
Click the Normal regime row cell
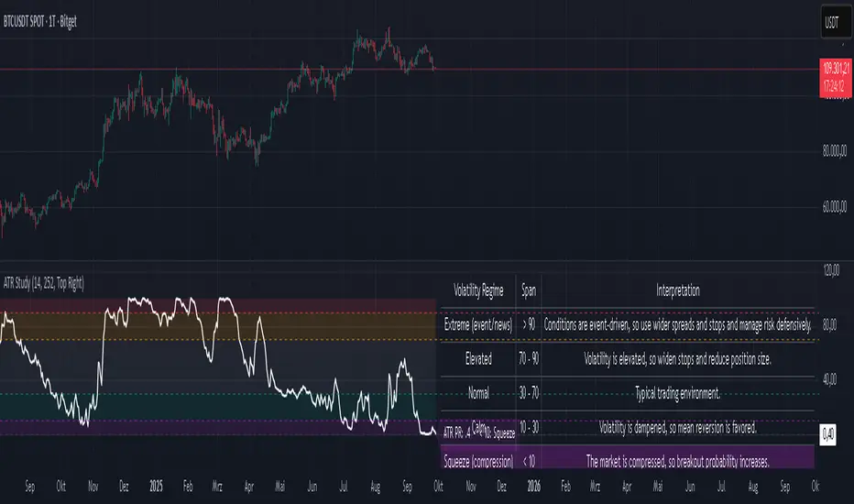pos(477,393)
